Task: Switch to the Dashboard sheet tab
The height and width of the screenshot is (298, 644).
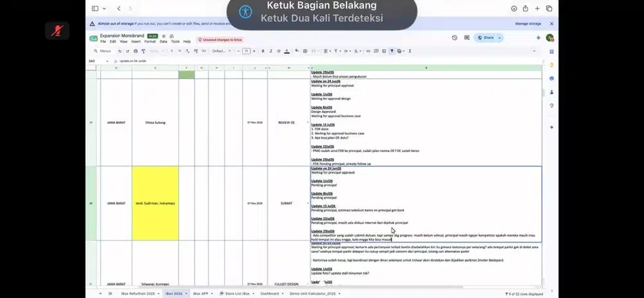Action: coord(269,293)
